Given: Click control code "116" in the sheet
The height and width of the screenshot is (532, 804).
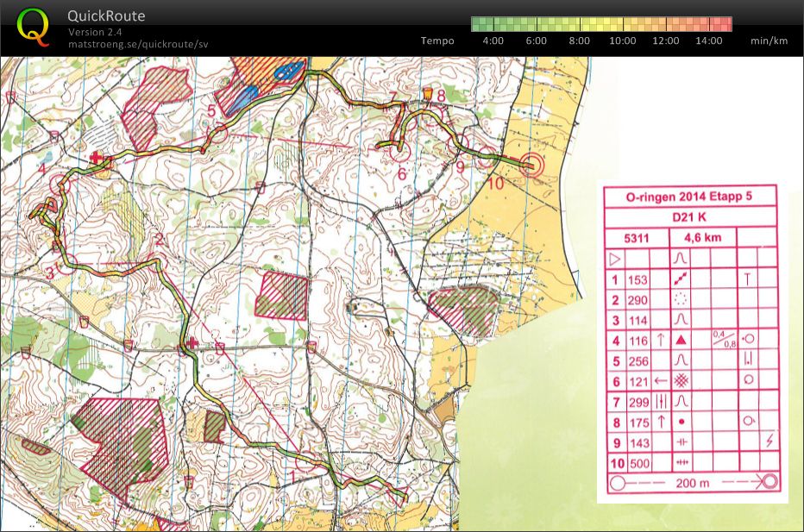Looking at the screenshot, I should coord(638,341).
